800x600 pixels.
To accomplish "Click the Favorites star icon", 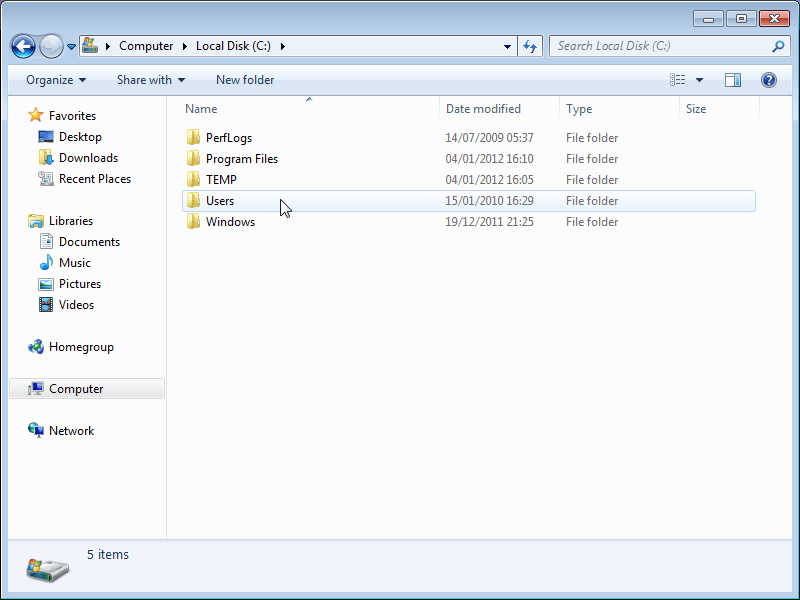I will pyautogui.click(x=36, y=115).
